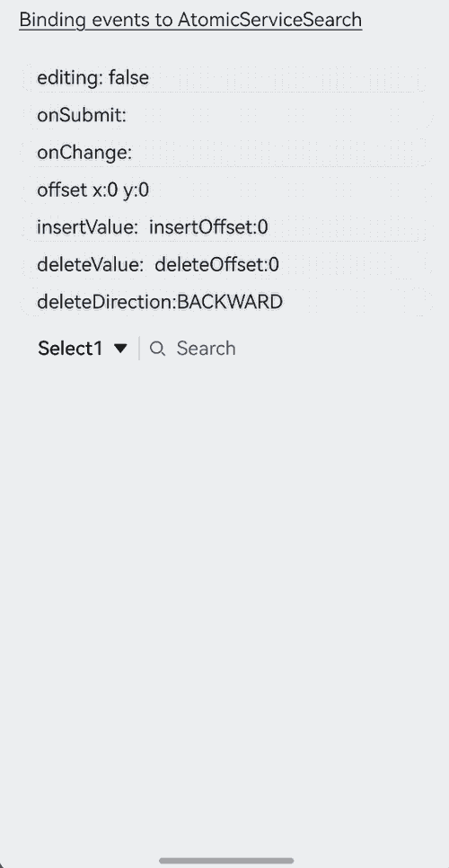Click the divider beside Select1
Image resolution: width=449 pixels, height=868 pixels.
point(139,349)
